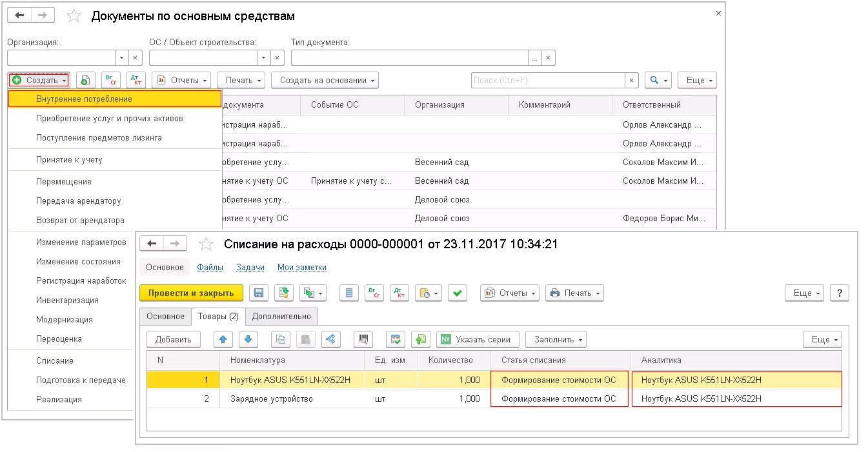Viewport: 868px width, 452px height.
Task: Click into the Тип документа input field
Action: tap(409, 57)
